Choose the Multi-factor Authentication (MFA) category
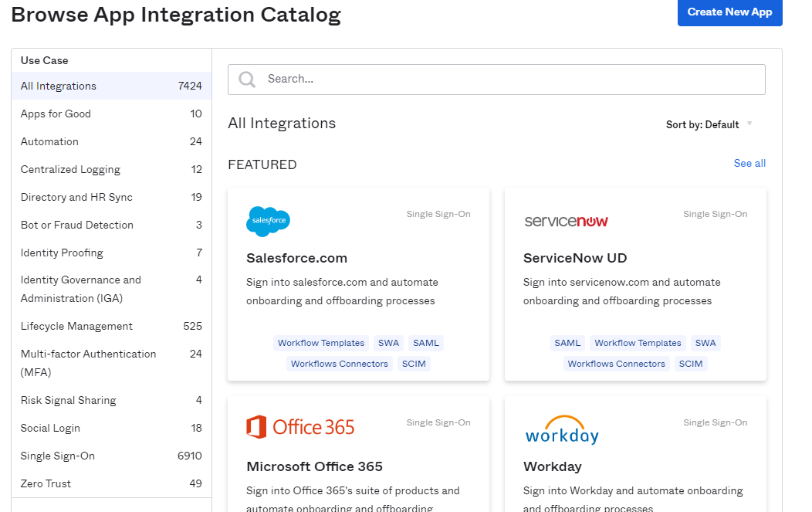Screen dimensions: 812x512 pos(88,363)
